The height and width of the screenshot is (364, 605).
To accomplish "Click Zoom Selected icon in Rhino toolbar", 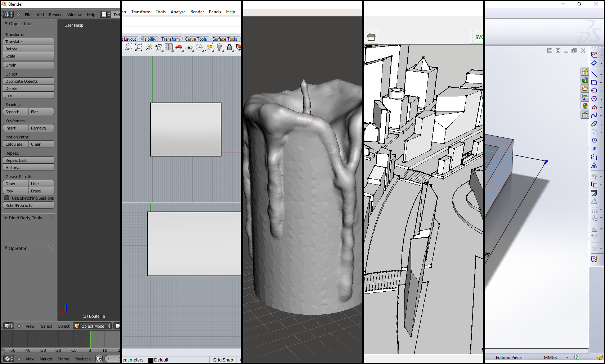I will (149, 47).
